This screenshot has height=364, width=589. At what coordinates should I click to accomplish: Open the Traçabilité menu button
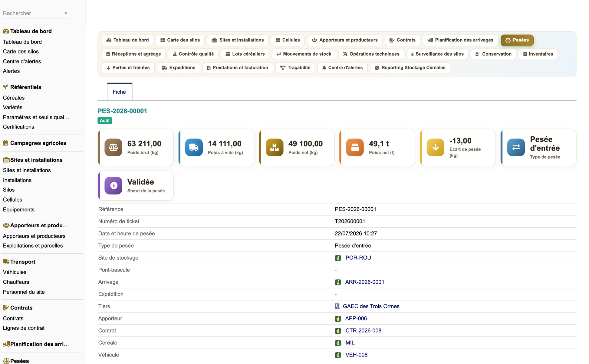coord(295,68)
